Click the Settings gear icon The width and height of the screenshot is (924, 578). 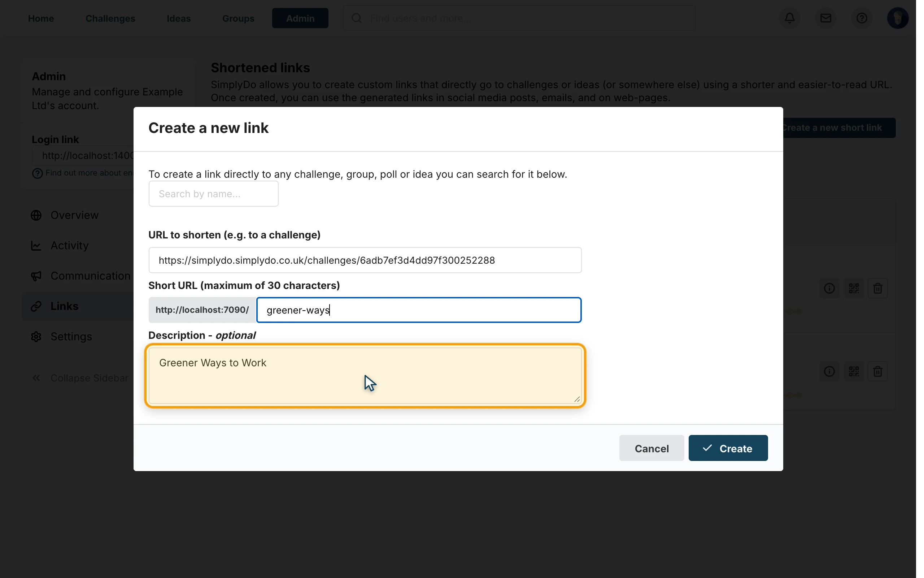(36, 336)
